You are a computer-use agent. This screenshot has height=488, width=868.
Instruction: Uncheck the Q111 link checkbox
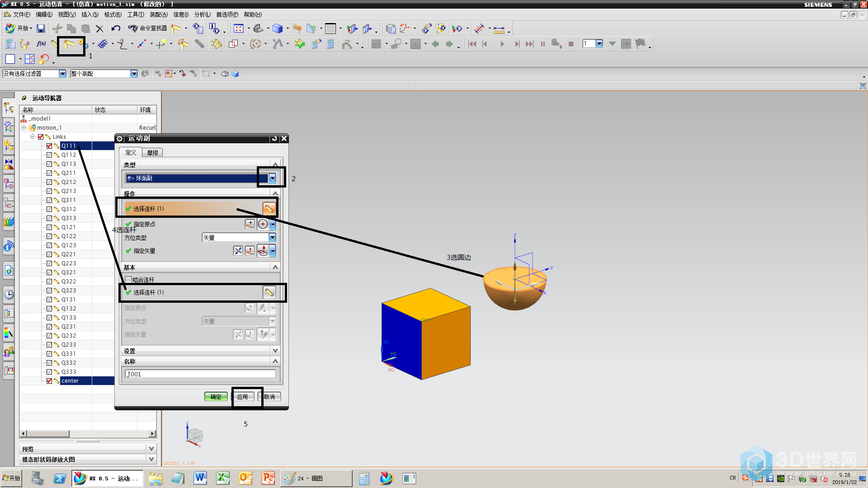(49, 146)
